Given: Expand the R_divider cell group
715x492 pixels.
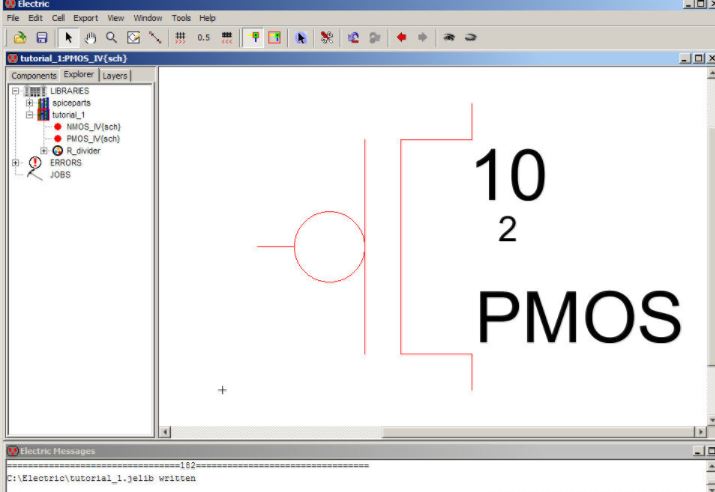Looking at the screenshot, I should click(44, 151).
